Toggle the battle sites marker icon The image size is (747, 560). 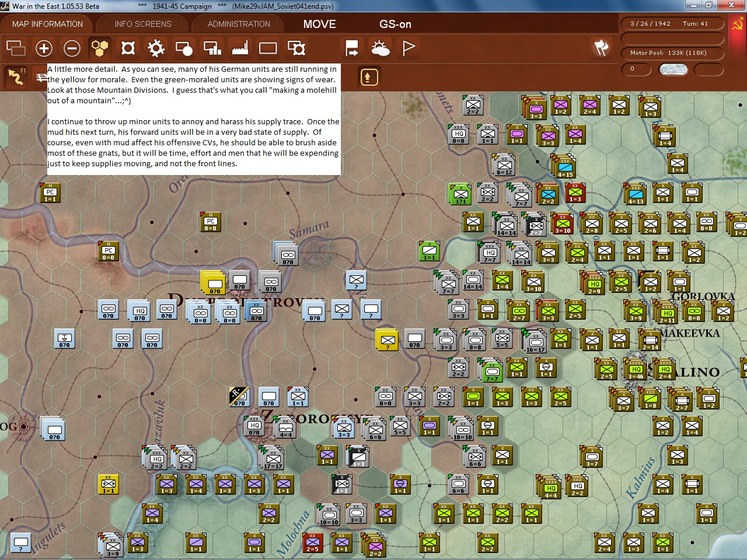[128, 48]
